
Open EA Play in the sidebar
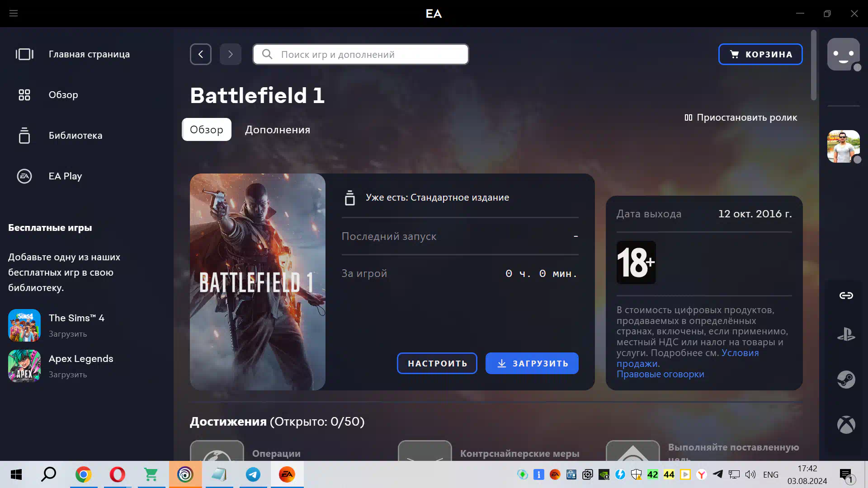pyautogui.click(x=87, y=176)
